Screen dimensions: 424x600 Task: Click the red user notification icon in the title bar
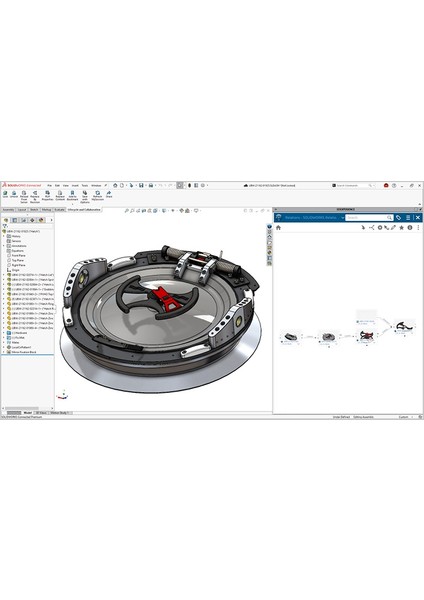click(386, 185)
